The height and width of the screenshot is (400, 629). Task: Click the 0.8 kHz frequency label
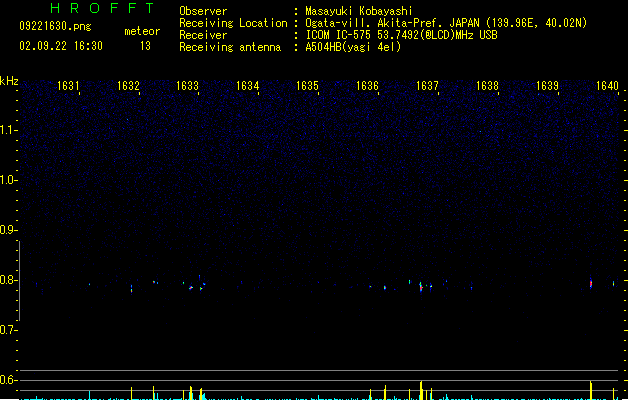click(8, 280)
